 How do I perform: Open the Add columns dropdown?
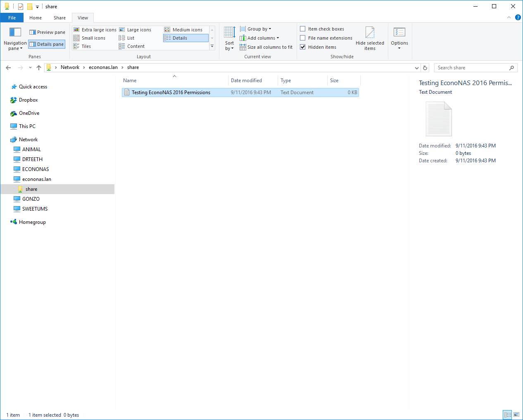pos(259,38)
